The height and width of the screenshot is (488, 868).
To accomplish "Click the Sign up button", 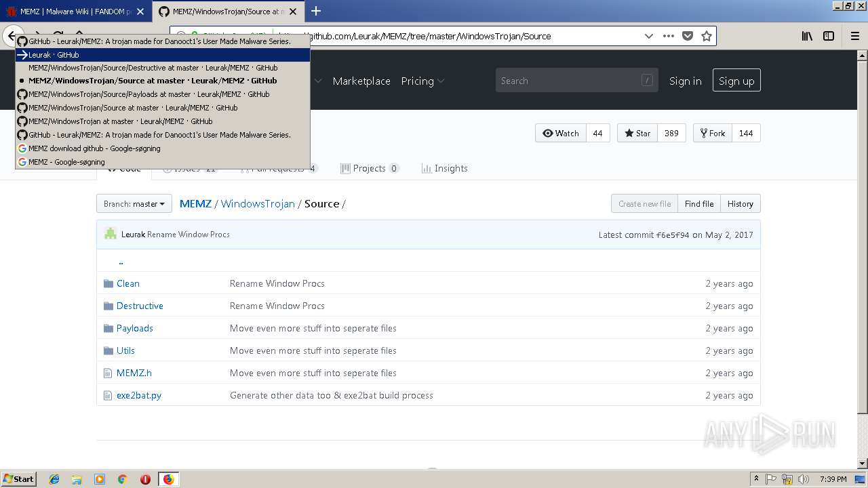I will [x=736, y=81].
